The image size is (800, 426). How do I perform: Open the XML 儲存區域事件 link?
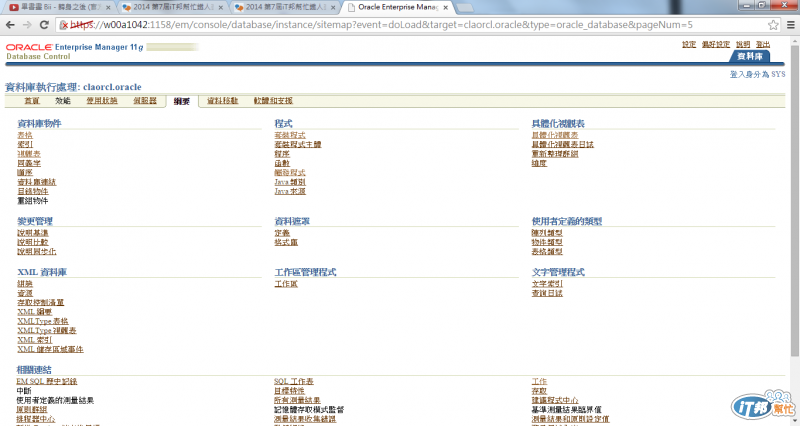point(51,349)
